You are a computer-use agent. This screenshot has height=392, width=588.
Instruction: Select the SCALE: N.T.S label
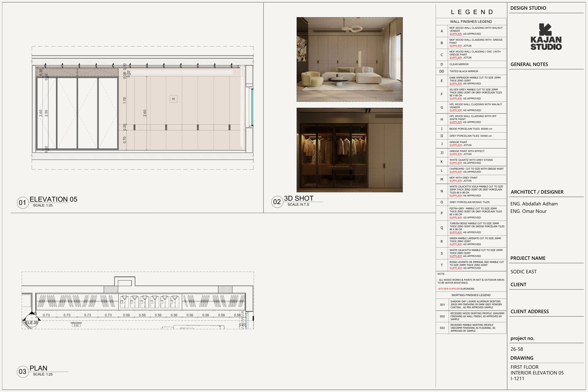[x=298, y=204]
